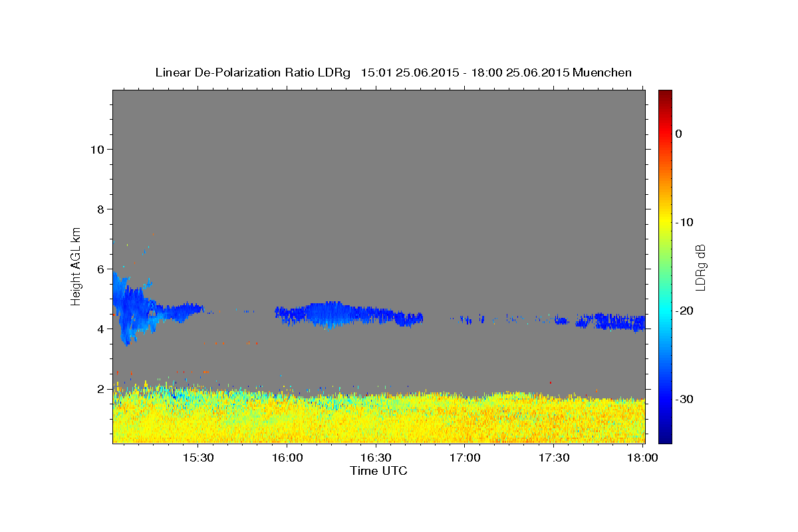Click the height tick label 4
798x532 pixels.
click(x=101, y=329)
